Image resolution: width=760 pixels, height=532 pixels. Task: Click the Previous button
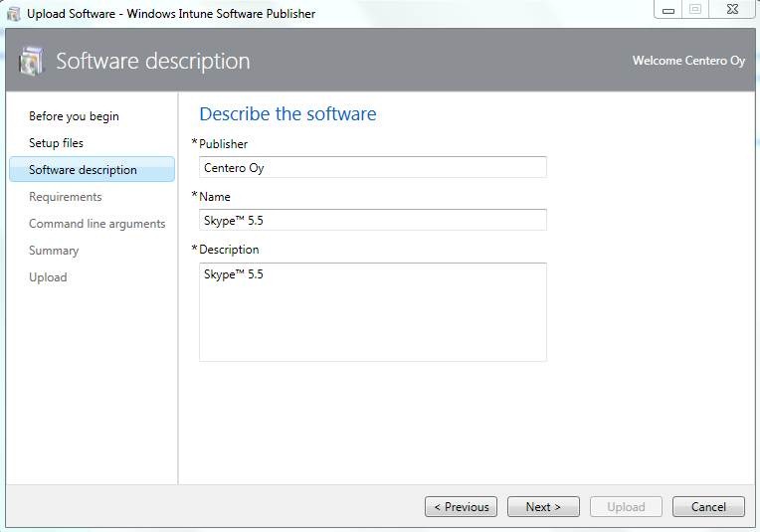click(x=461, y=507)
